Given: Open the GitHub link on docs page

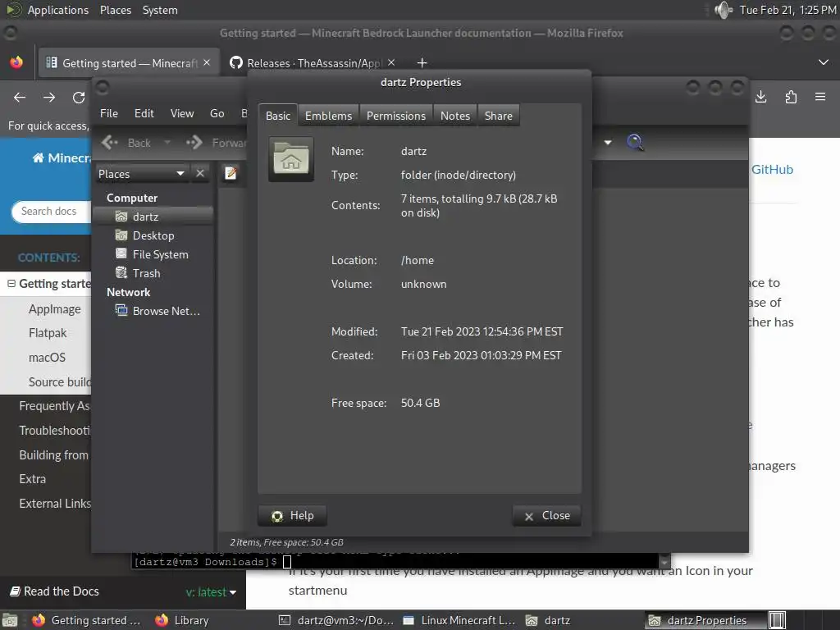Looking at the screenshot, I should 772,169.
